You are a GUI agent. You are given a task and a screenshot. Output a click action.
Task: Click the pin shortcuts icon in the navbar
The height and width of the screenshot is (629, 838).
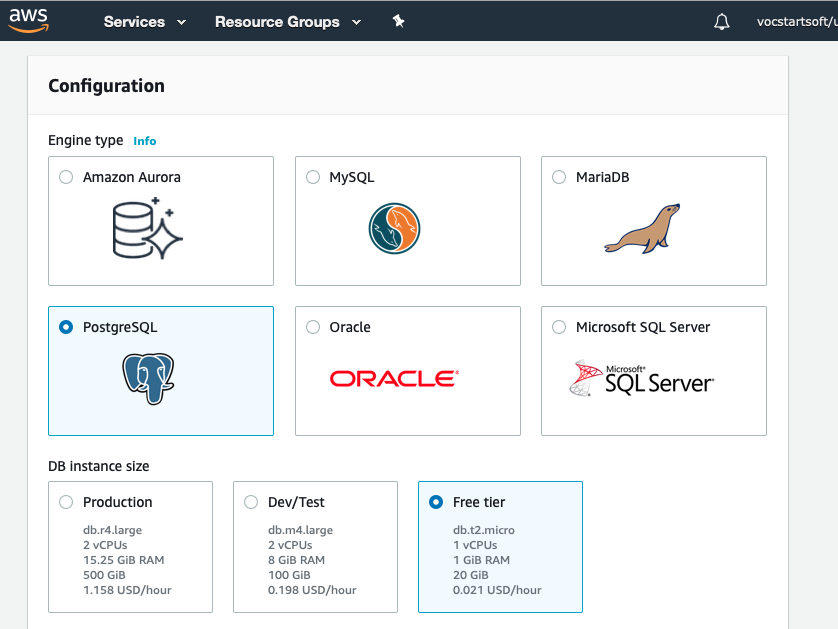click(398, 20)
